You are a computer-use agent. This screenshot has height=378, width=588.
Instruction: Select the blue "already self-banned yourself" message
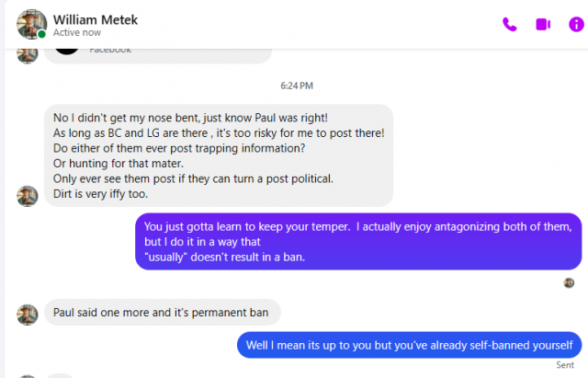pos(409,345)
